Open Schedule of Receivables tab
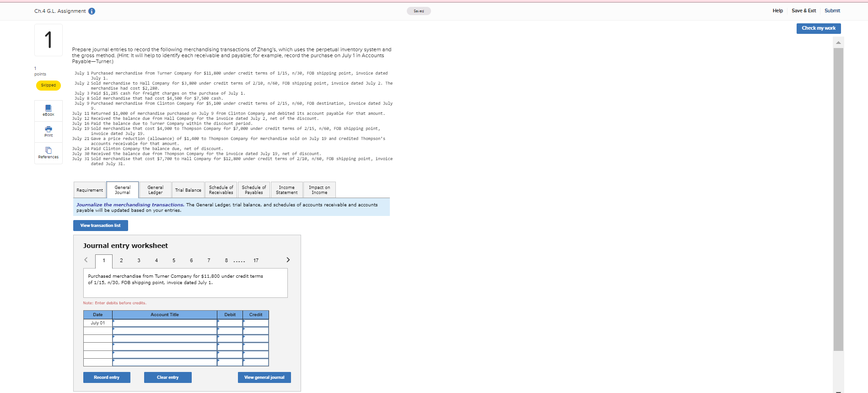The width and height of the screenshot is (868, 393). (x=221, y=190)
